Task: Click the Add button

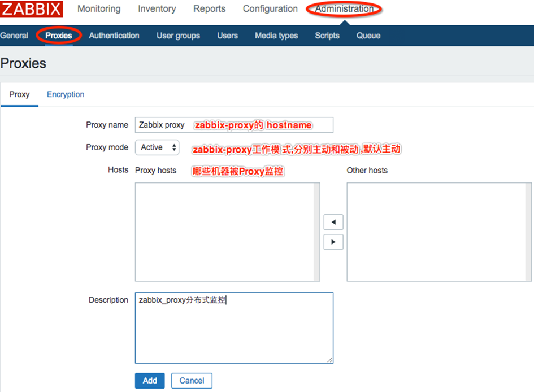Action: tap(150, 381)
